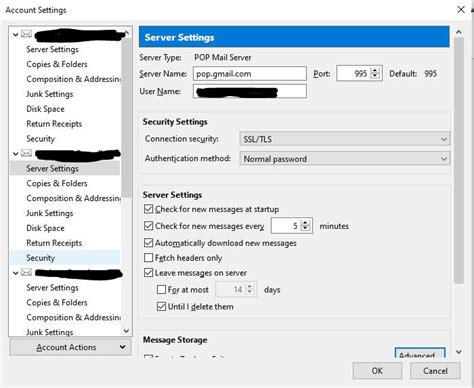Open the Account Actions menu

pos(70,347)
